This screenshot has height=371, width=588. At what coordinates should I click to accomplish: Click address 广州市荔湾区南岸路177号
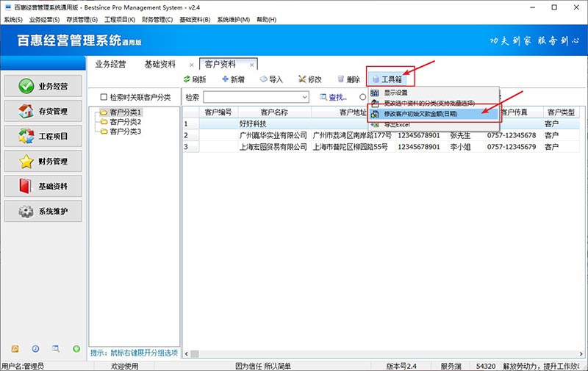point(352,135)
